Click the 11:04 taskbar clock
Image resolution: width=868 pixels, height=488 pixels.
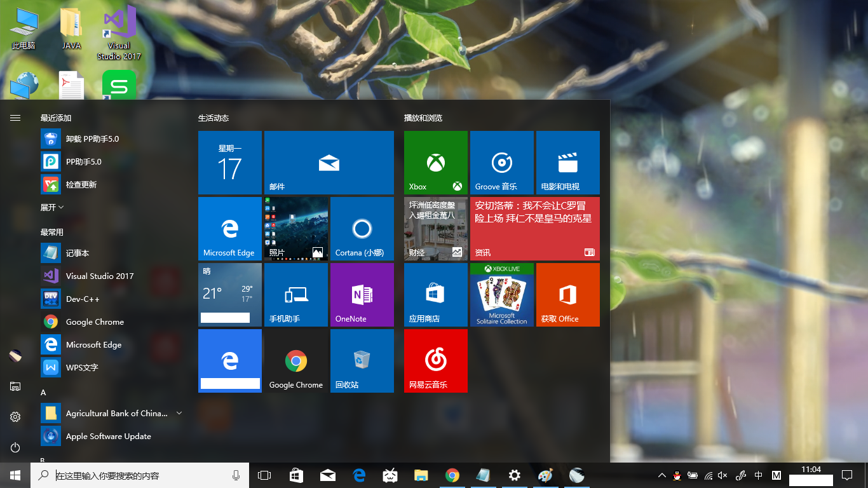pos(811,470)
